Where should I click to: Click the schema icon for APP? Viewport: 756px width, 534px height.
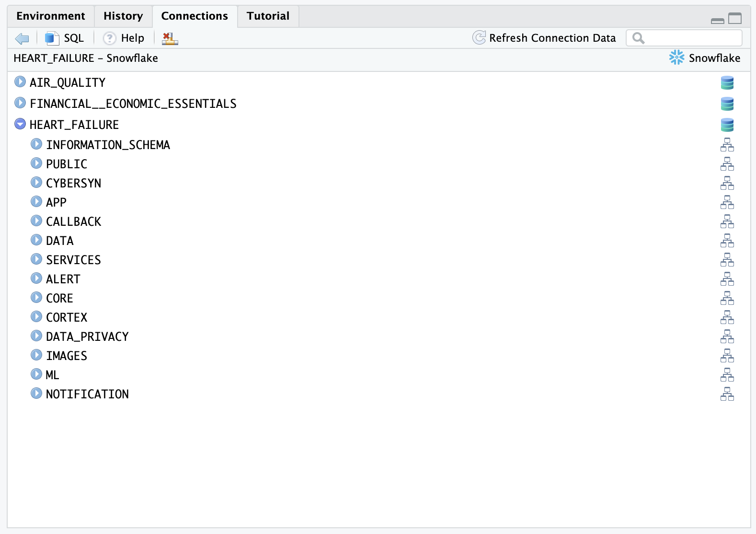point(727,202)
